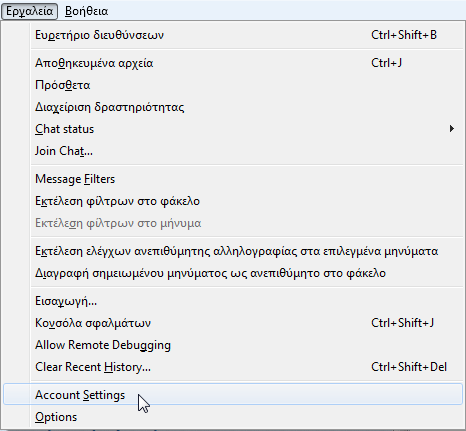Toggle Allow Remote Debugging
The image size is (466, 431).
point(233,345)
